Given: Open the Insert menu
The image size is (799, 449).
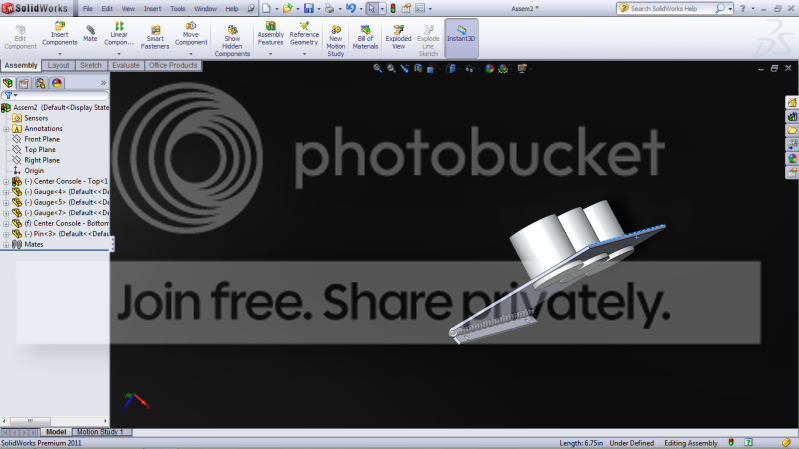Looking at the screenshot, I should [x=152, y=9].
